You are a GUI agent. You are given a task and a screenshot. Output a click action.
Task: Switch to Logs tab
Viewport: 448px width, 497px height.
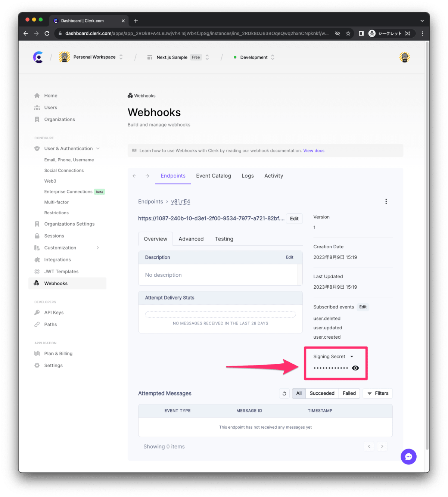click(x=248, y=176)
